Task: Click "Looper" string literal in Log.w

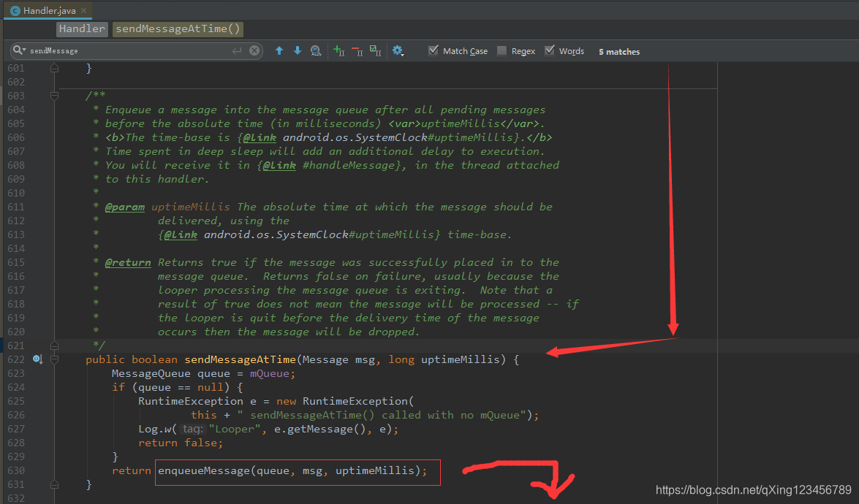Action: tap(235, 429)
